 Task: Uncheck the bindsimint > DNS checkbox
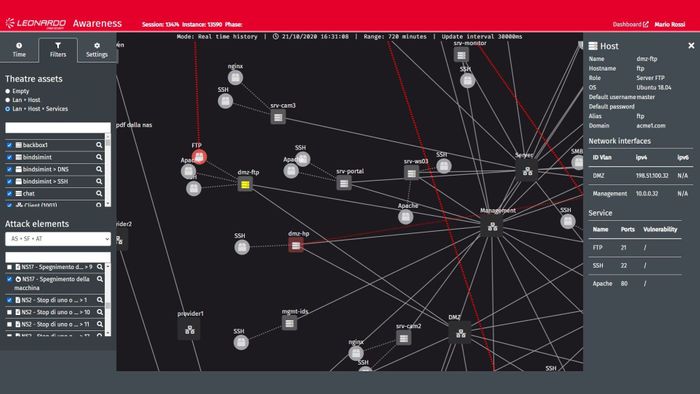point(9,170)
